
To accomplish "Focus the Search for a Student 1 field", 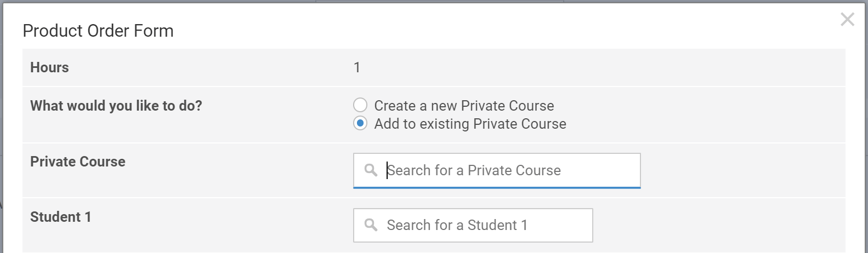I will pos(483,225).
